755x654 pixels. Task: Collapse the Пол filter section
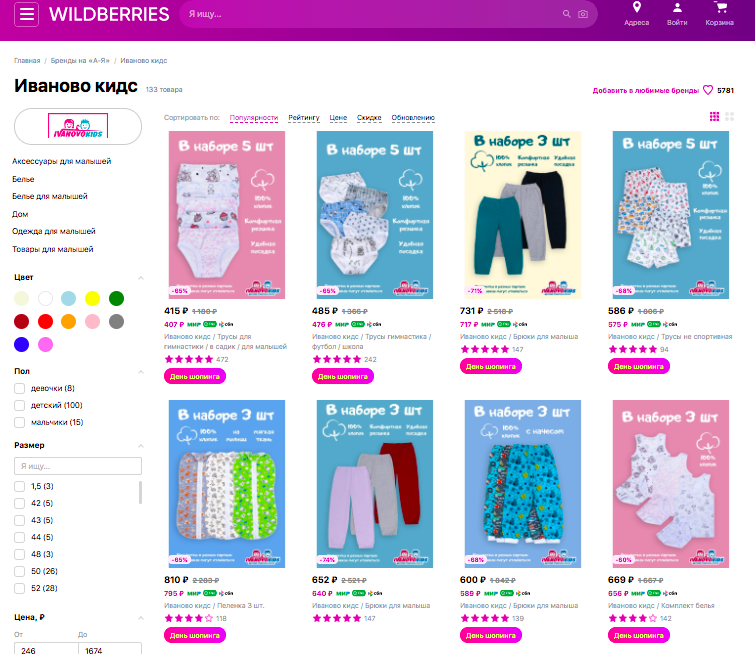click(x=141, y=372)
